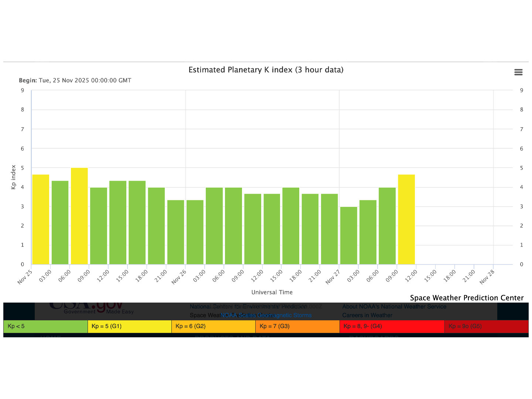Click the first yellow bar starting Nov 25

(x=41, y=219)
